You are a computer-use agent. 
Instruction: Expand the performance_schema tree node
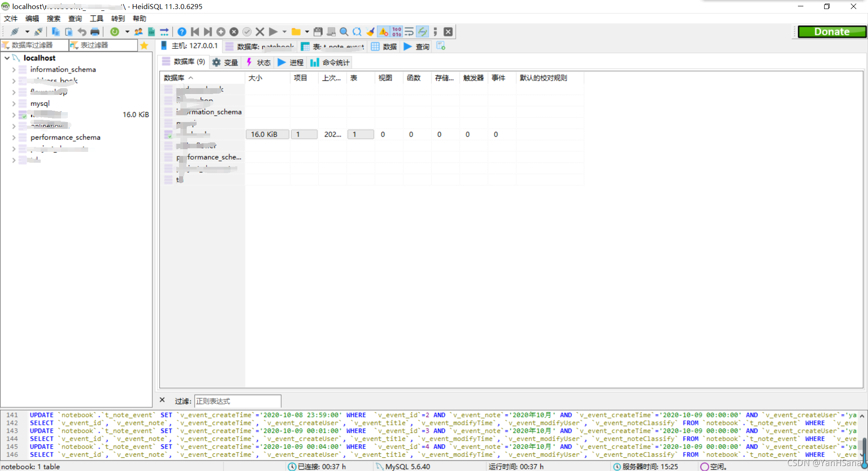[14, 137]
